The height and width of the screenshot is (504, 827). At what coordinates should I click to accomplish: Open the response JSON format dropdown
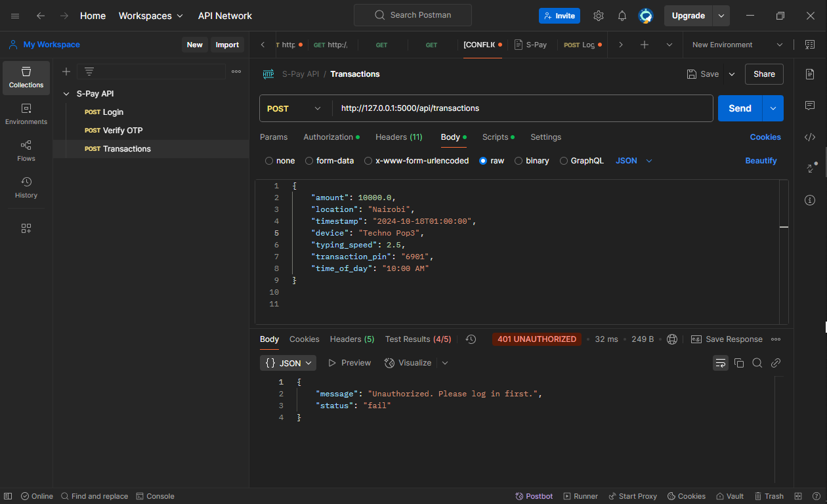pos(288,363)
